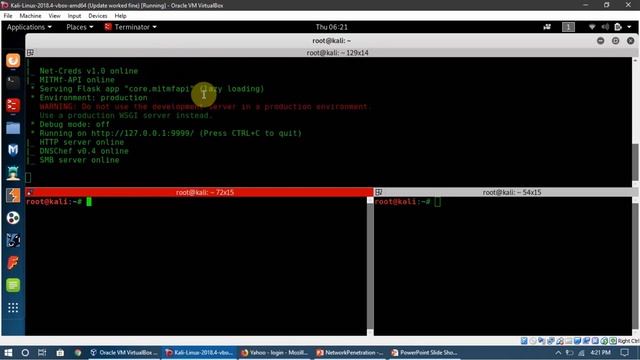Viewport: 640px width, 360px height.
Task: Click the left bottom terminal prompt
Action: pos(54,202)
